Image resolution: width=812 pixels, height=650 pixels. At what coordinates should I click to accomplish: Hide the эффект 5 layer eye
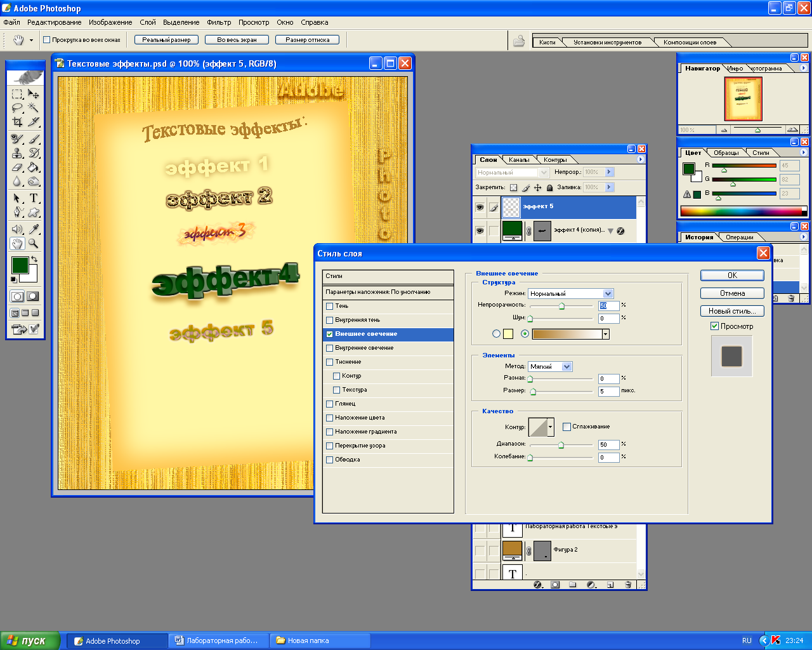point(480,207)
